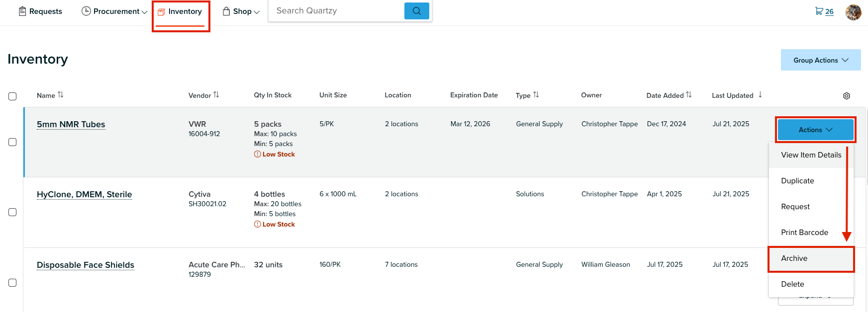Click 2 locations for HyClone DMEM
868x312 pixels.
[x=401, y=194]
